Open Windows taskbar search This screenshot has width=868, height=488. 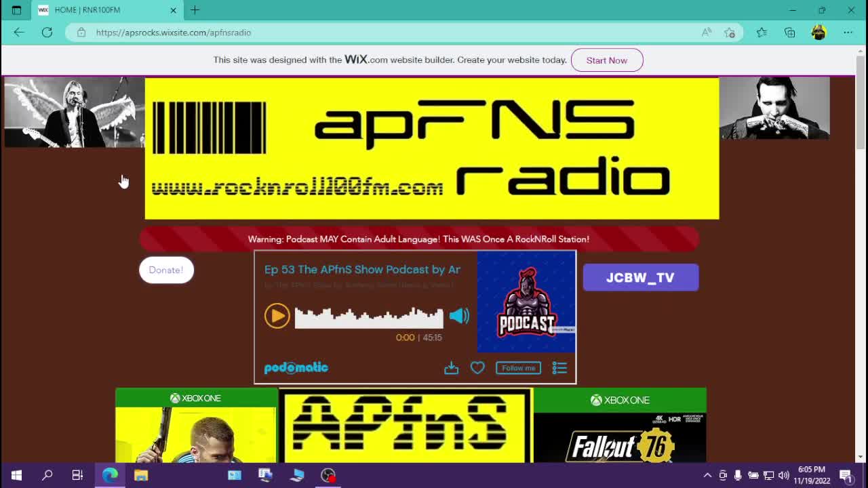tap(47, 475)
